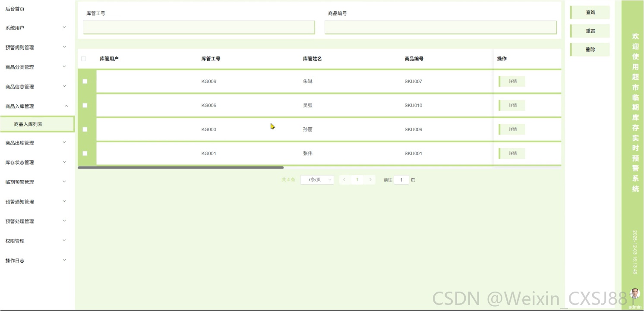This screenshot has width=644, height=311.
Task: Click the SKU010 cell
Action: point(414,106)
